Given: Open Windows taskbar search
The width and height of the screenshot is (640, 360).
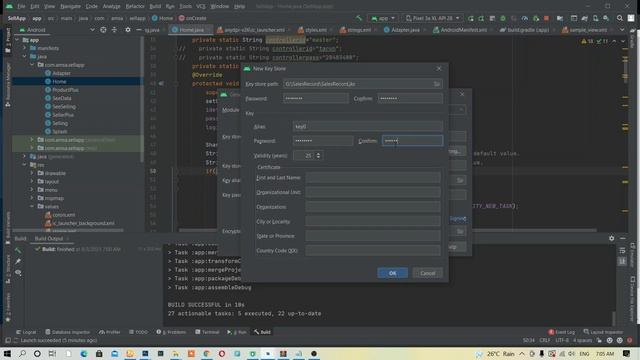Looking at the screenshot, I should [22, 353].
